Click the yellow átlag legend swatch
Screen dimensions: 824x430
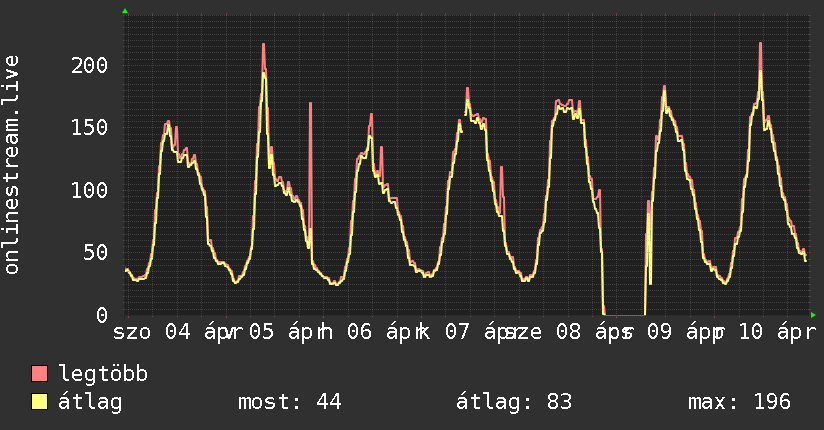pos(39,402)
